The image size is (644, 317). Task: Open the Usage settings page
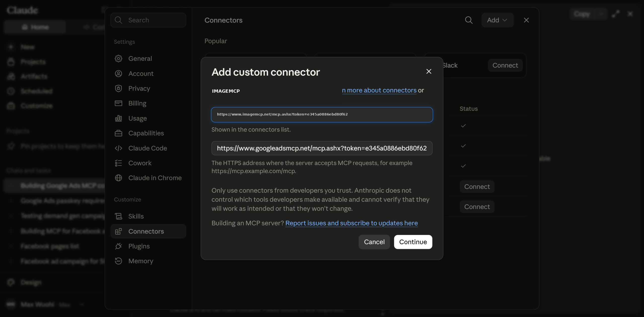click(148, 118)
